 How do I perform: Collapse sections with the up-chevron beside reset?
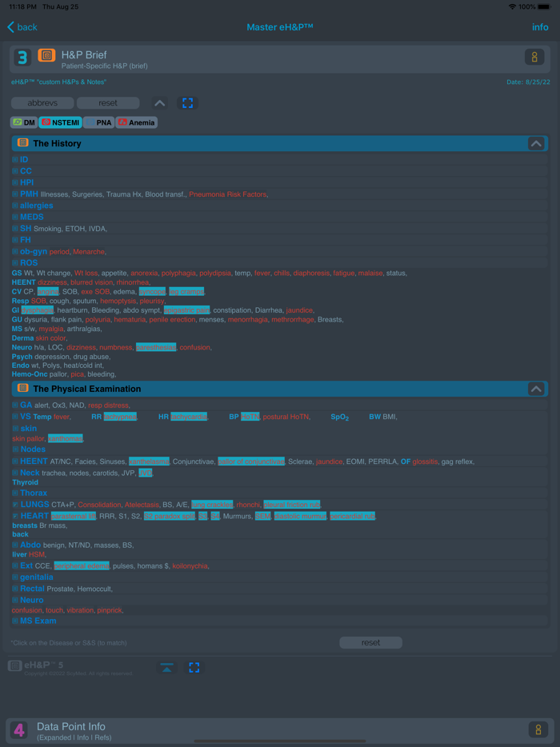pos(160,103)
